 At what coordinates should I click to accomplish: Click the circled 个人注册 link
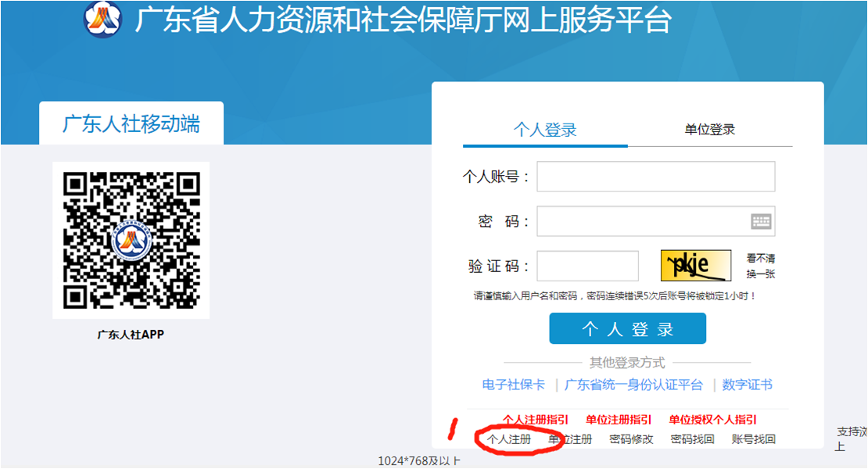tap(509, 439)
